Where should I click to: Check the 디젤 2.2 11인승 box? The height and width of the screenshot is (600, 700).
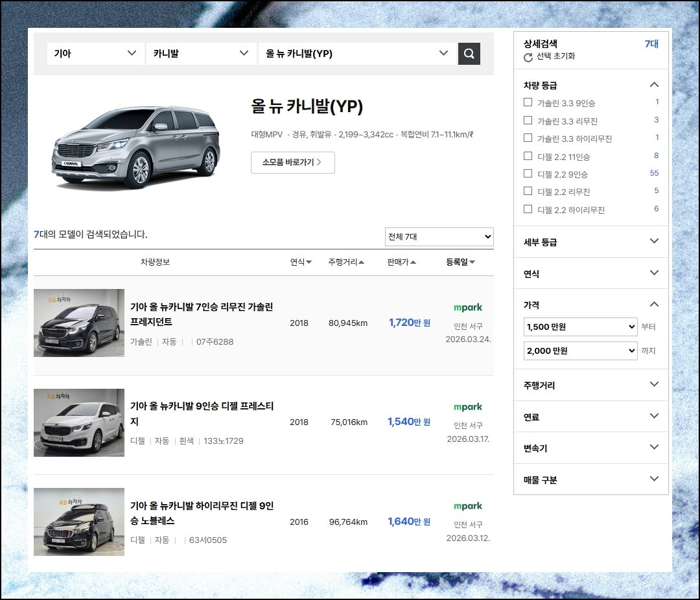coord(528,156)
